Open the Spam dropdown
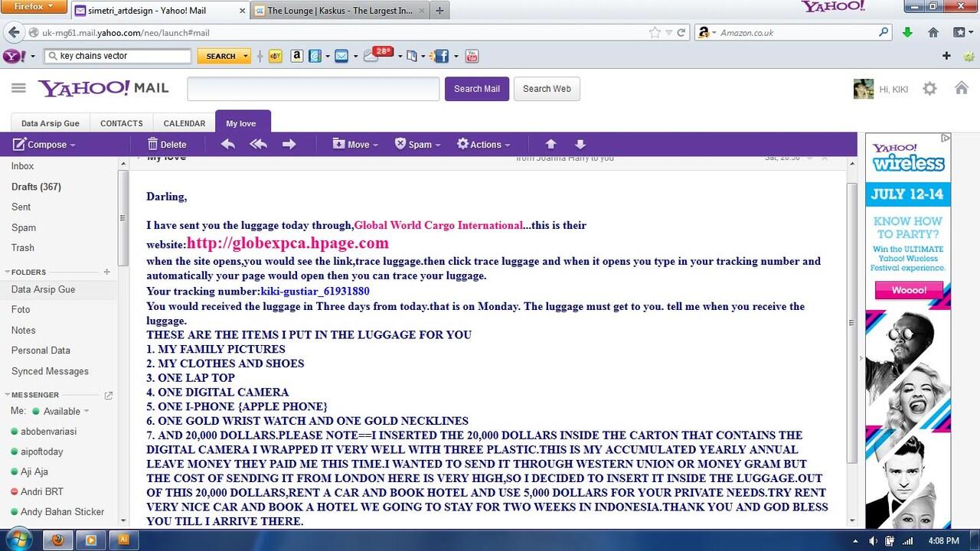Viewport: 980px width, 551px height. click(417, 144)
